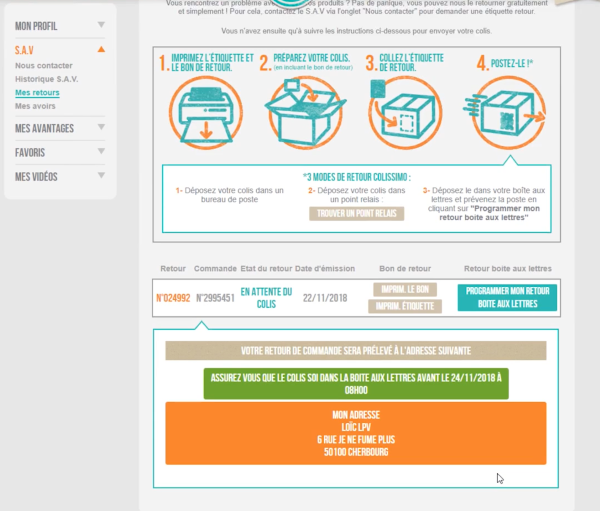Click the 3 MODES DE RETOUR COLISSIMO heading
This screenshot has height=511, width=600.
tap(357, 177)
